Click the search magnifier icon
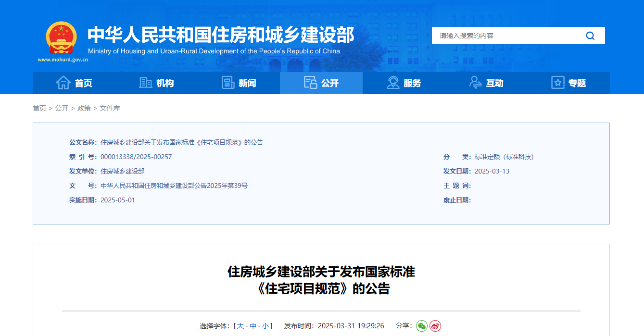The height and width of the screenshot is (336, 644). click(590, 36)
